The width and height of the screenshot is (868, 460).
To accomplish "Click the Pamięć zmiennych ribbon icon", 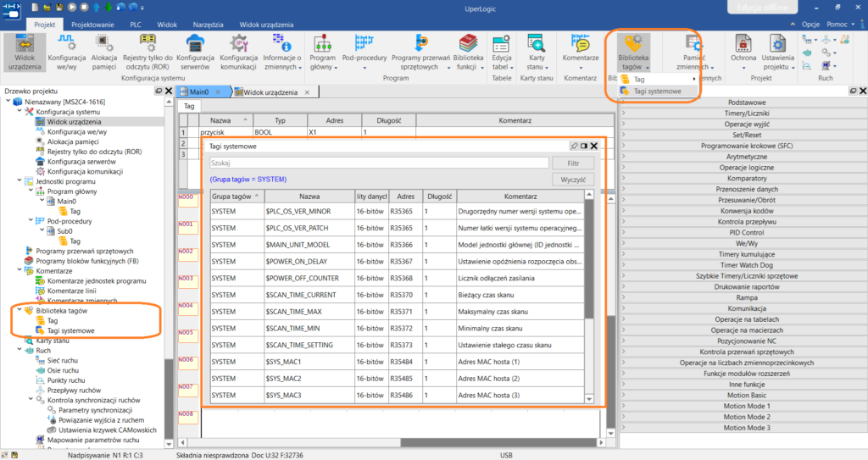I will [x=693, y=43].
